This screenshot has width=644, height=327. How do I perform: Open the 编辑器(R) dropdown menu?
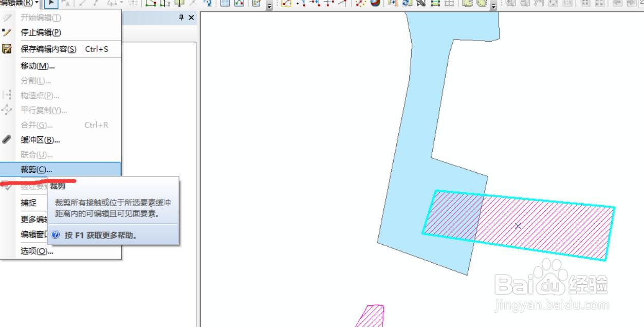pos(20,3)
